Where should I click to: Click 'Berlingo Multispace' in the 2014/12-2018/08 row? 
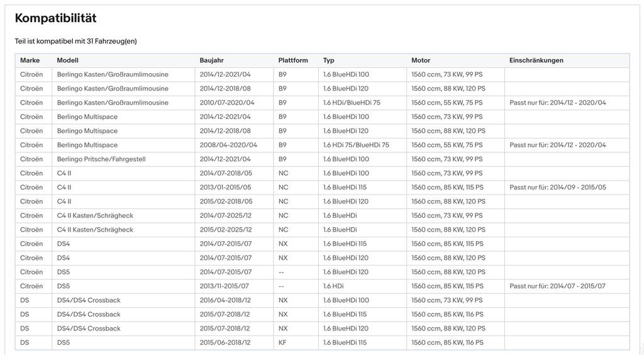87,131
